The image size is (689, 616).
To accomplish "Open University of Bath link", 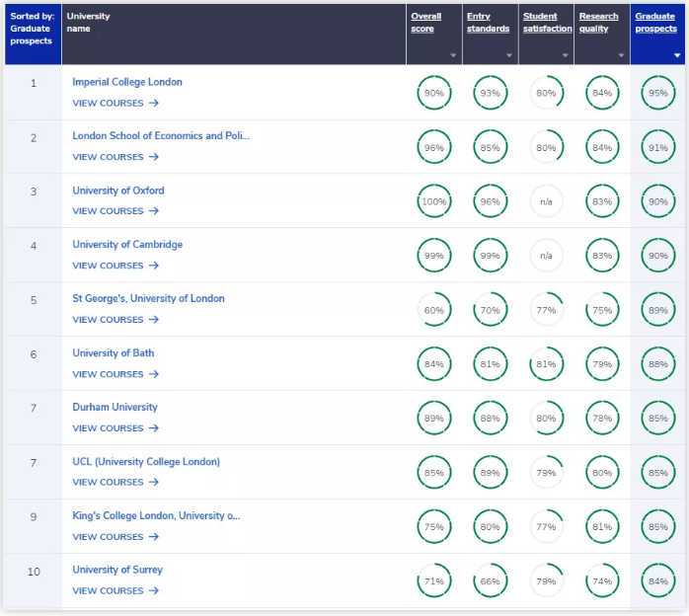I will click(x=114, y=352).
